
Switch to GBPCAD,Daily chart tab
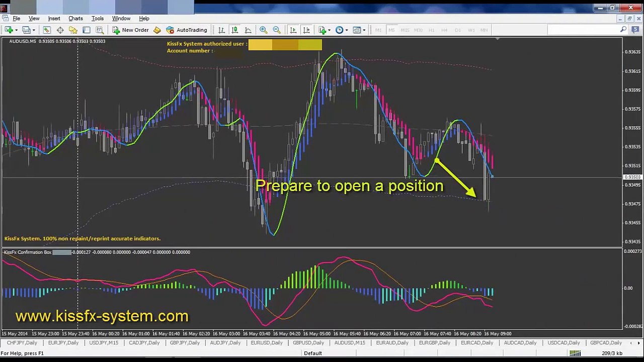606,343
